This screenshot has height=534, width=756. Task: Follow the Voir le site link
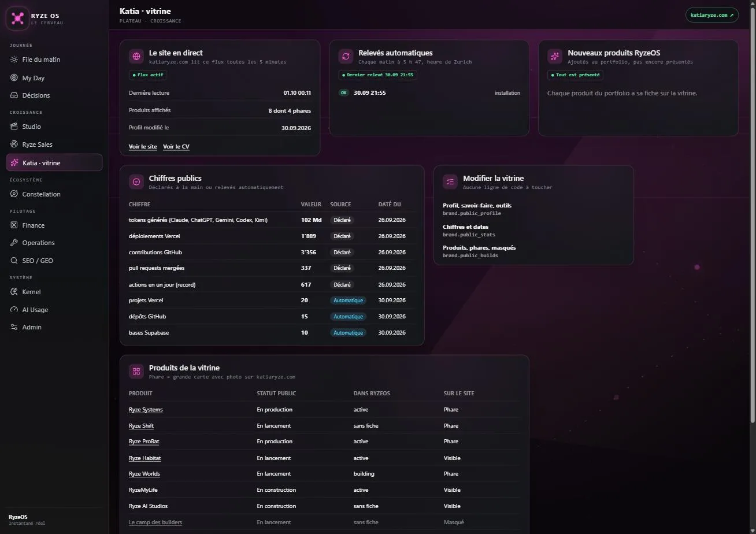pos(143,147)
